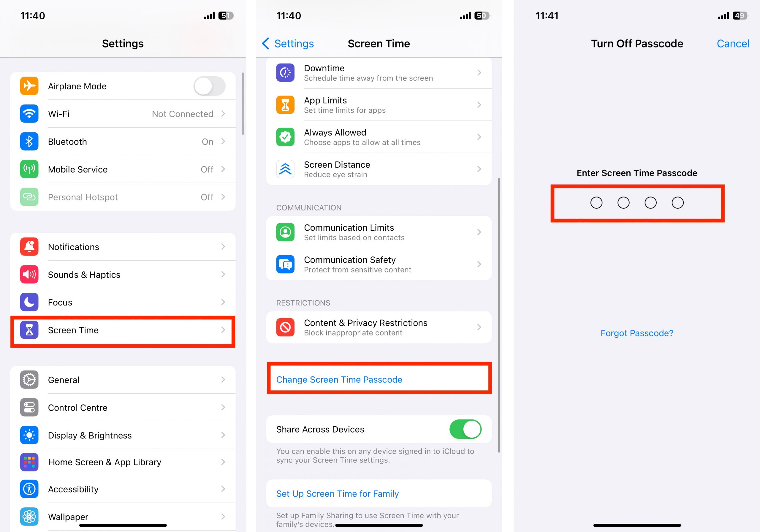Click Forgot Passcode? link
Image resolution: width=760 pixels, height=532 pixels.
(636, 333)
